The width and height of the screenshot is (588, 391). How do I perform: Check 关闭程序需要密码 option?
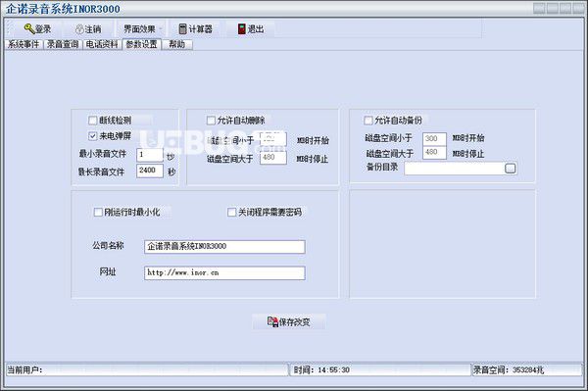[231, 213]
